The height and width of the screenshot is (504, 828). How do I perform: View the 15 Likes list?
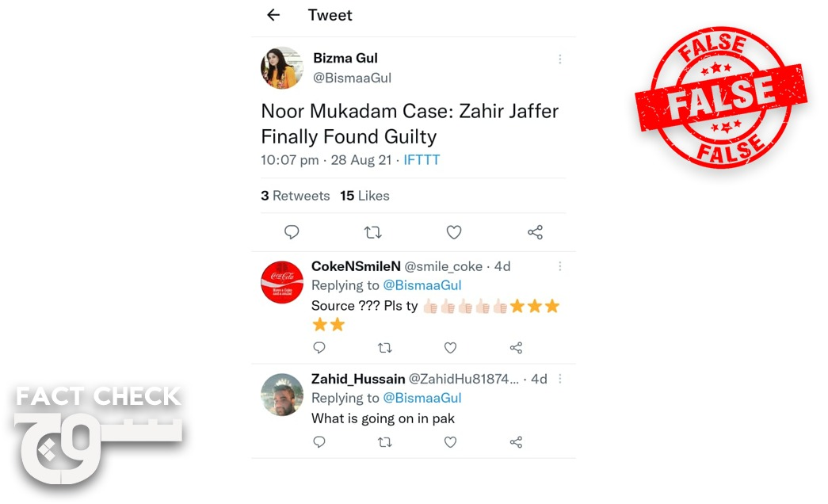(x=364, y=196)
